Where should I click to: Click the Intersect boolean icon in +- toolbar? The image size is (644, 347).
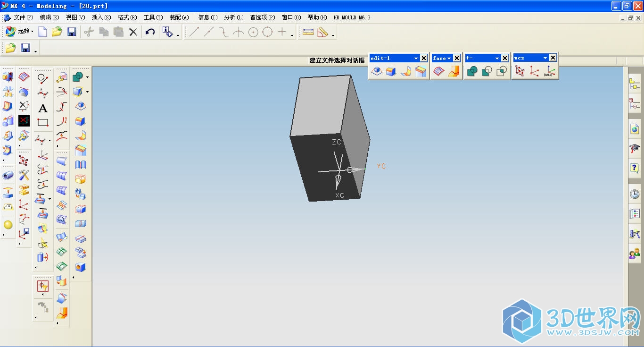502,71
